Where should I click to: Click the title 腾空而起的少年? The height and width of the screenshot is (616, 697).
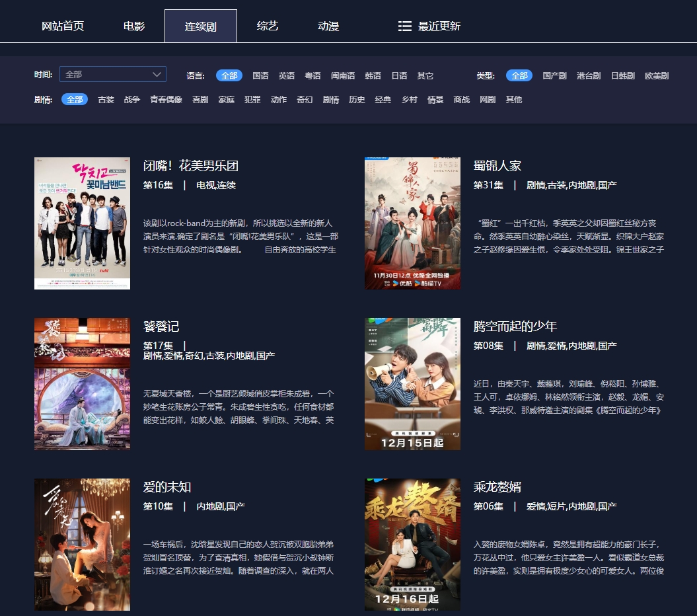515,327
